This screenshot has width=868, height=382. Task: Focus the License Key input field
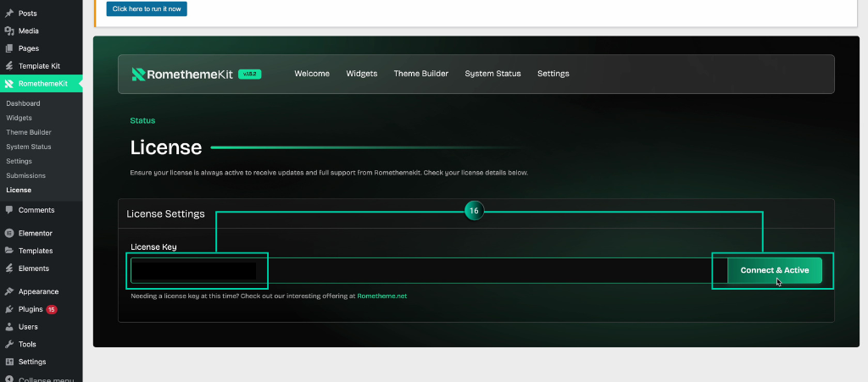(x=428, y=270)
